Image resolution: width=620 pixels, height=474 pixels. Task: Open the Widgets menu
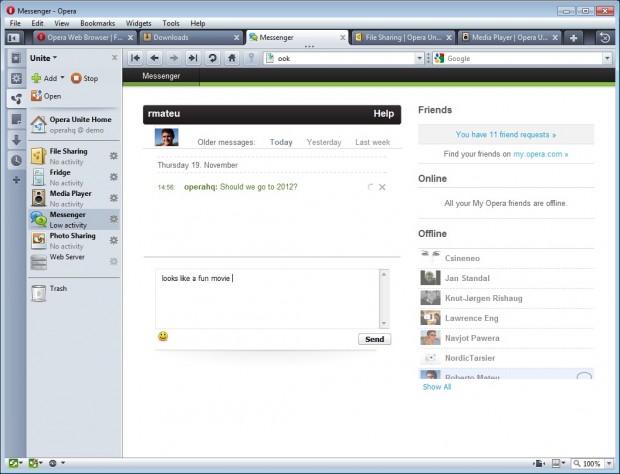(138, 23)
